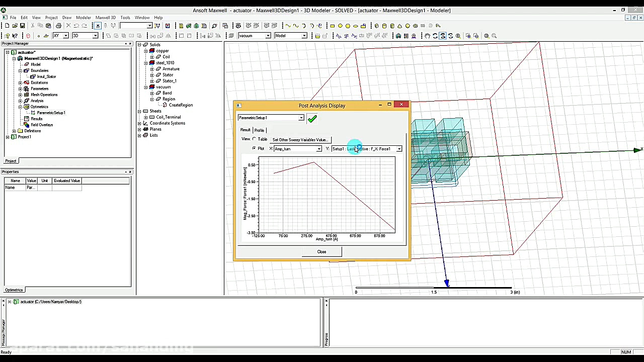Select the Table view radio button
This screenshot has height=362, width=644.
254,139
